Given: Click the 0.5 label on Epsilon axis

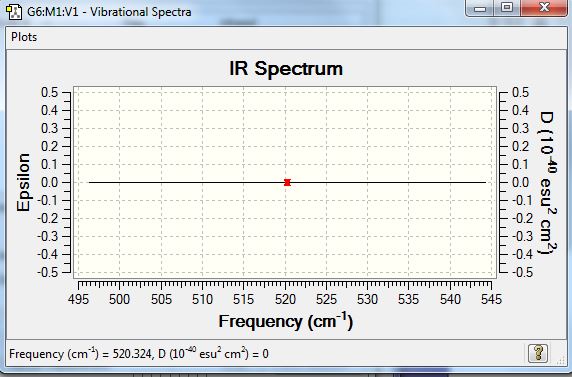Looking at the screenshot, I should coord(49,92).
